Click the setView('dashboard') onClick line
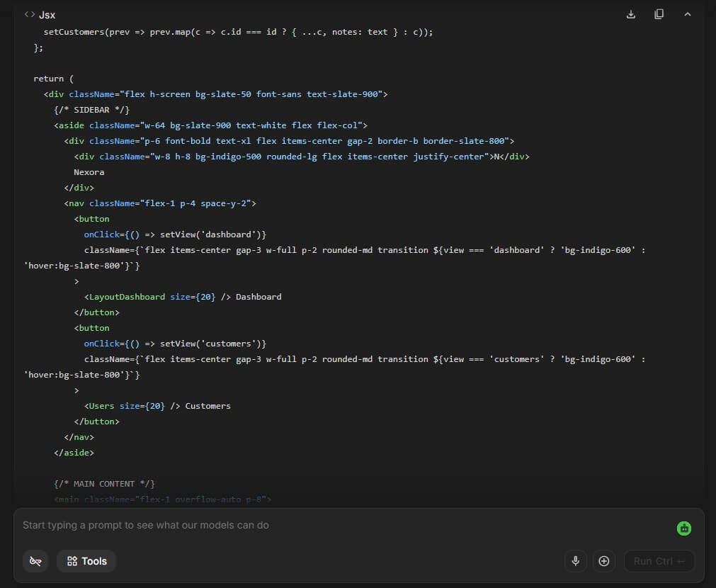Image resolution: width=716 pixels, height=588 pixels. [x=175, y=234]
